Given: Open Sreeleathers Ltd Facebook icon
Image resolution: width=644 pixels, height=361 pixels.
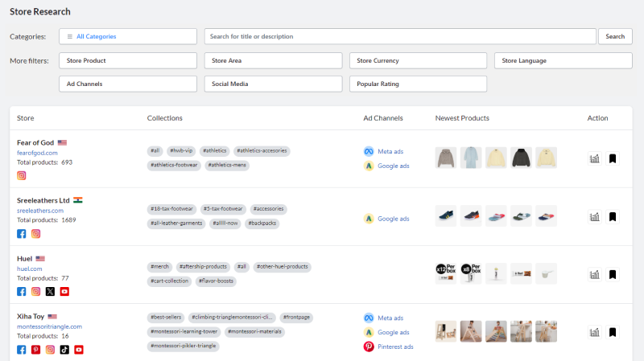Looking at the screenshot, I should coord(22,234).
